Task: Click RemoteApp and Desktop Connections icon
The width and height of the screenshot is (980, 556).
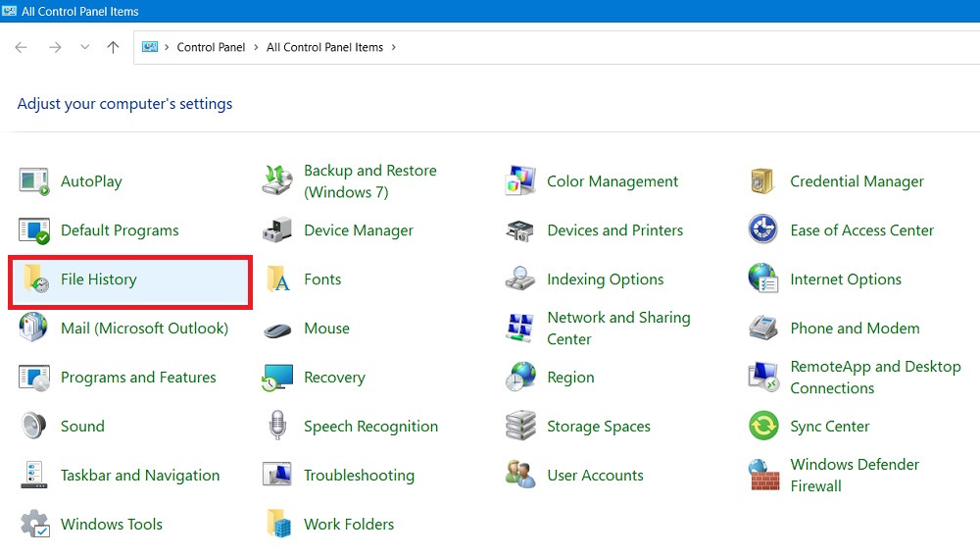Action: pyautogui.click(x=762, y=378)
